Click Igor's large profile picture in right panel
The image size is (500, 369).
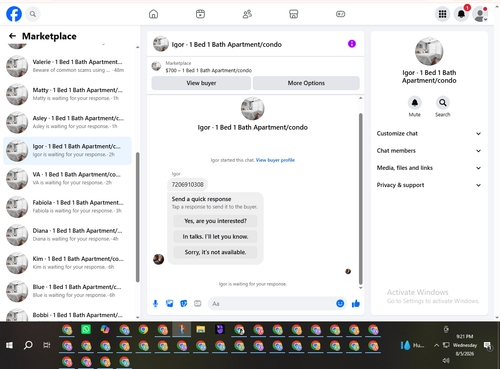point(429,51)
